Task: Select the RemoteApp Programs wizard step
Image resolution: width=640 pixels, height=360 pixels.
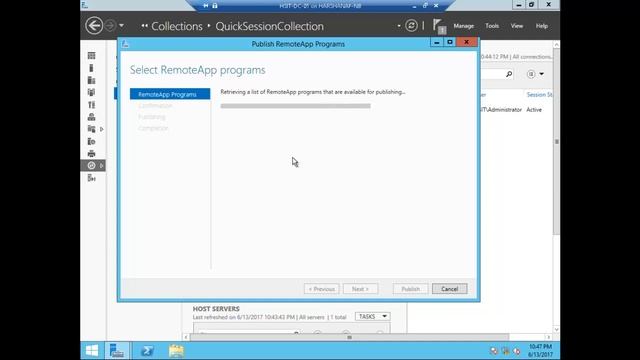Action: (170, 94)
